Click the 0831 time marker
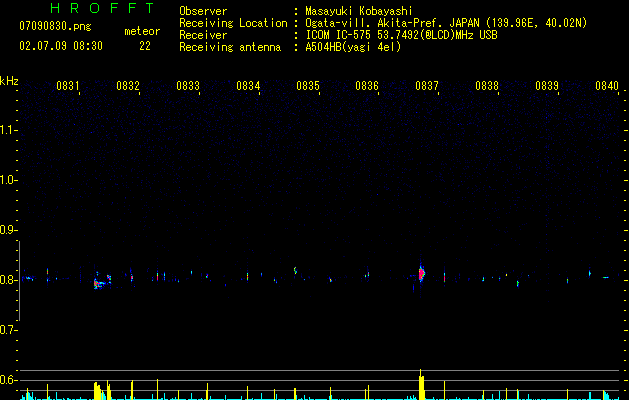This screenshot has height=400, width=629. (67, 86)
